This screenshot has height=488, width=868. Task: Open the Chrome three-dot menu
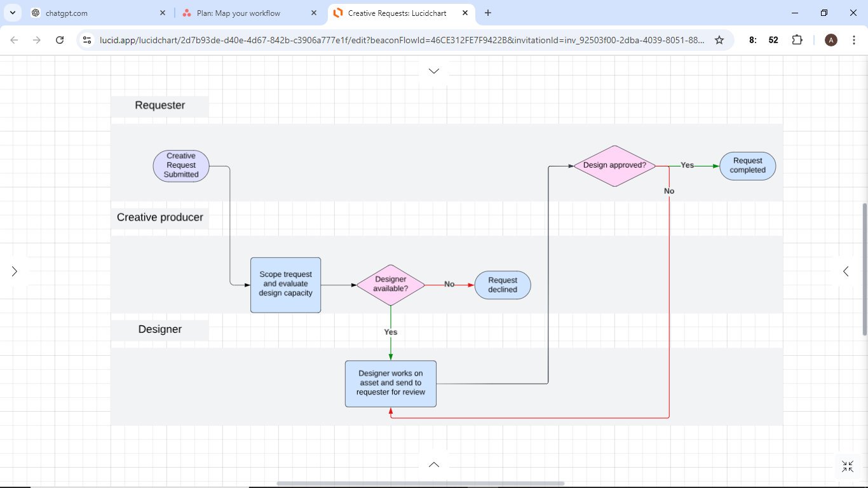(x=854, y=40)
